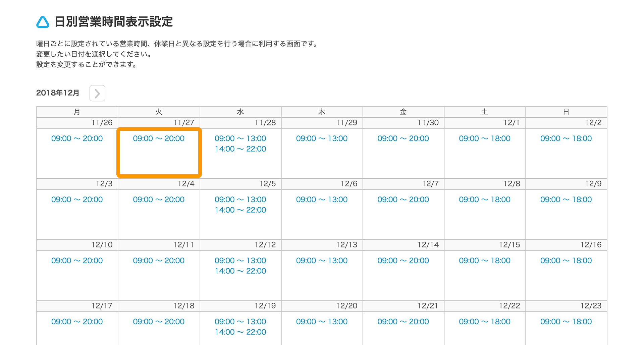This screenshot has height=345, width=644.
Task: Click the 12/1 date label
Action: tap(512, 123)
